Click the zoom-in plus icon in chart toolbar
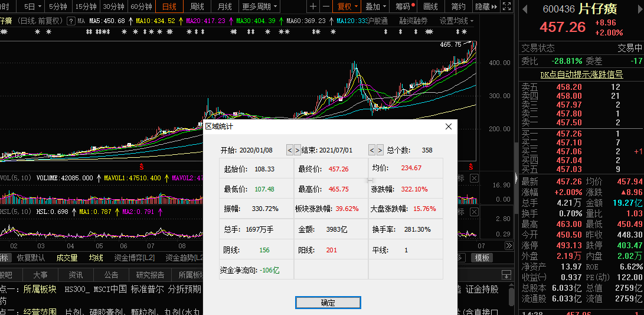 click(312, 7)
